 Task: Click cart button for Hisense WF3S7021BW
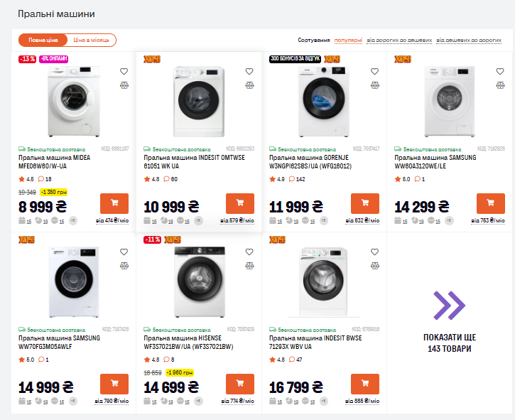[239, 384]
